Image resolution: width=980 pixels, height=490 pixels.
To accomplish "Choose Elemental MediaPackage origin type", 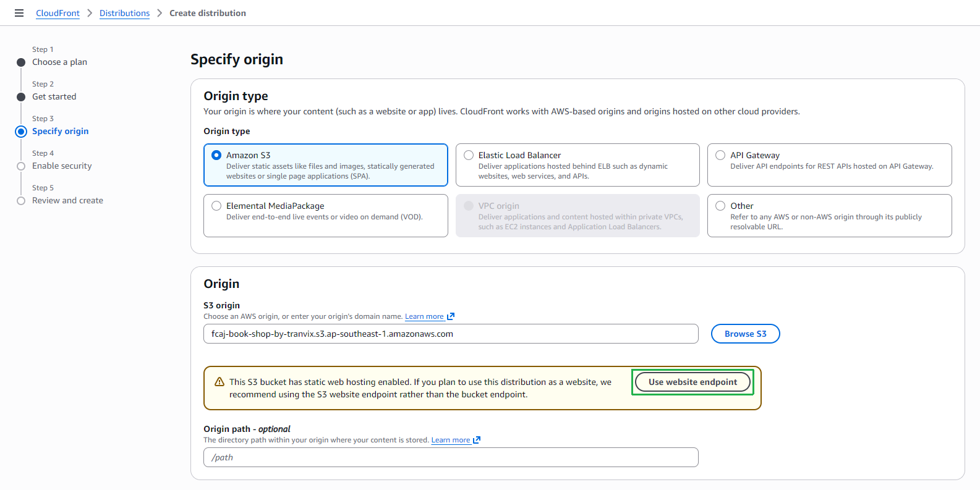I will pyautogui.click(x=326, y=216).
